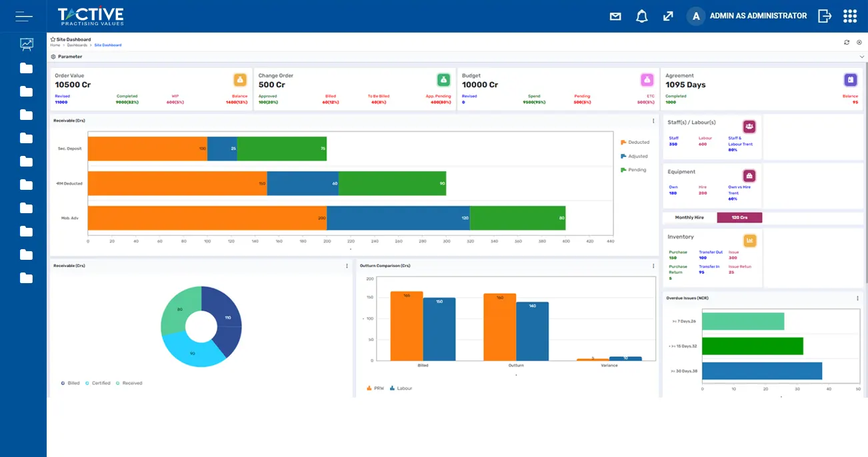Enter fullscreen with the expand arrows icon
868x457 pixels.
point(668,16)
